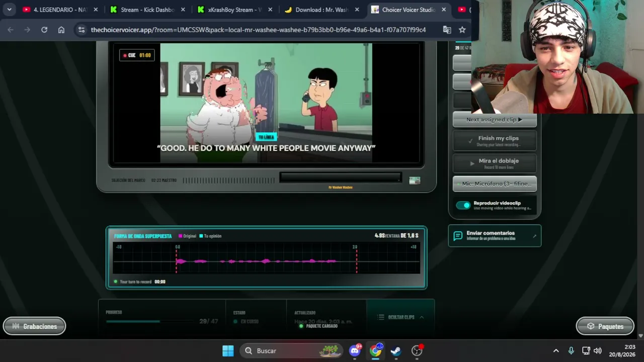Focus the thechoicervoicer.app address bar URL
Viewport: 644px width, 362px height.
click(x=258, y=30)
